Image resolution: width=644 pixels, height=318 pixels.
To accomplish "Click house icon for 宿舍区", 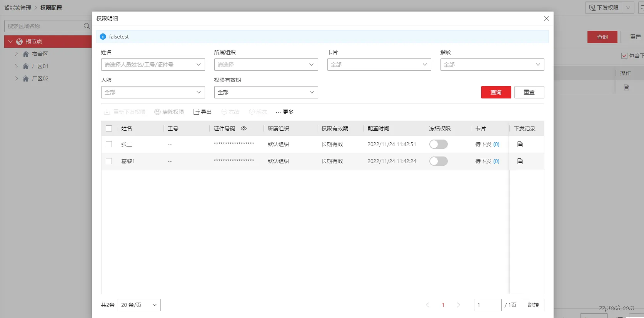I will [x=26, y=54].
